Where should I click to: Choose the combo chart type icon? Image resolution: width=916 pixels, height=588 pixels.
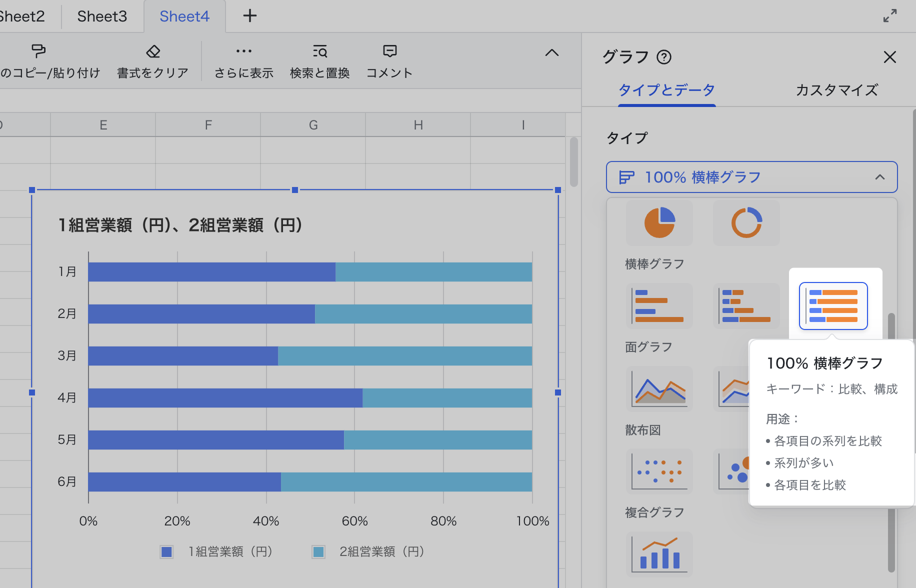tap(659, 554)
